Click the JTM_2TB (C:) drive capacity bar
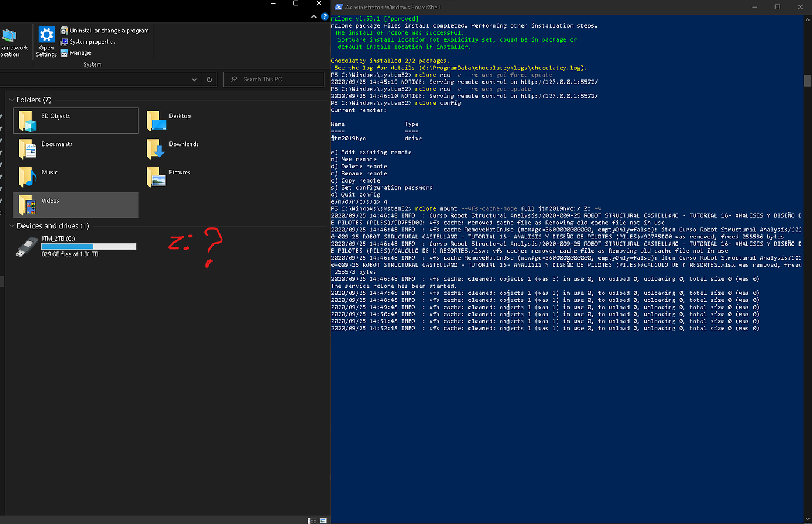 point(88,247)
